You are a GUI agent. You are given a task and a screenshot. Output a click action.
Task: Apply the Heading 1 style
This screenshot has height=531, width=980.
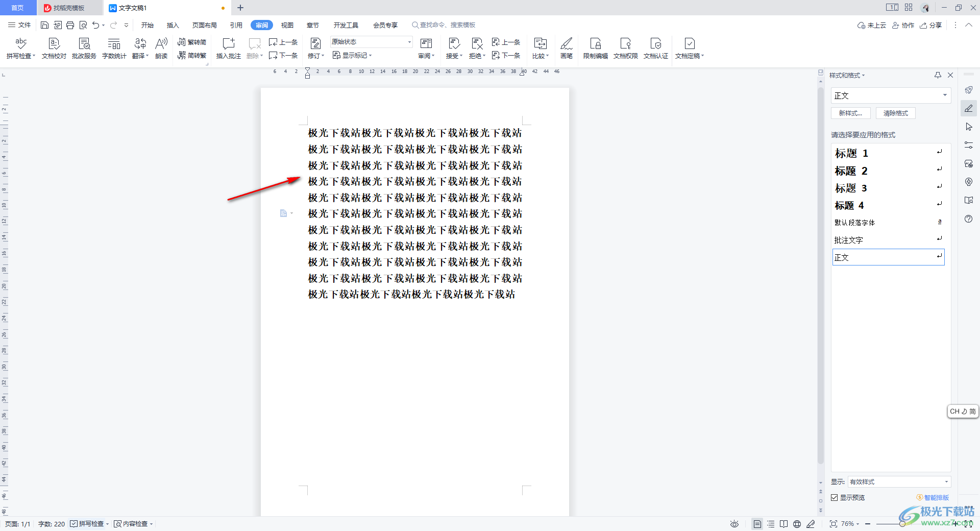click(x=889, y=153)
